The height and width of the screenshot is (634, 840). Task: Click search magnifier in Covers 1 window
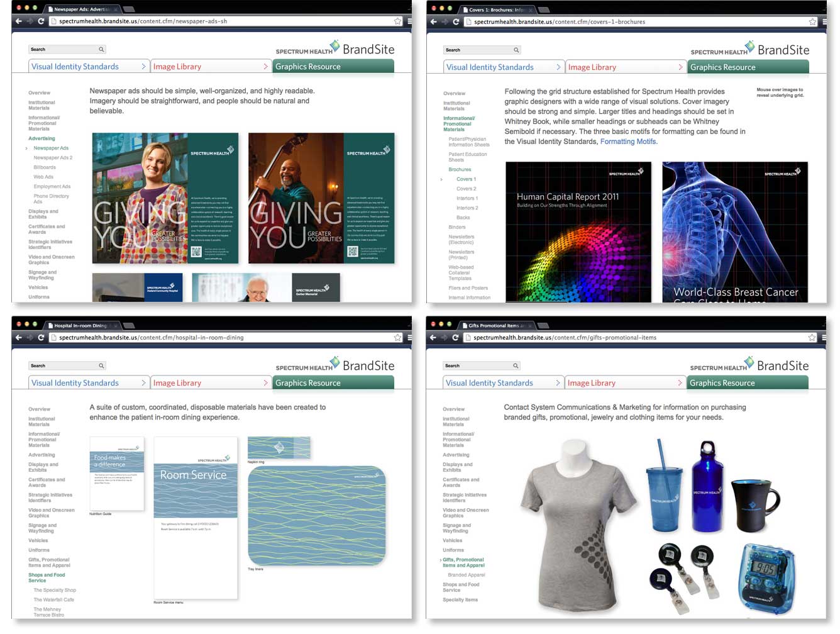[x=516, y=50]
